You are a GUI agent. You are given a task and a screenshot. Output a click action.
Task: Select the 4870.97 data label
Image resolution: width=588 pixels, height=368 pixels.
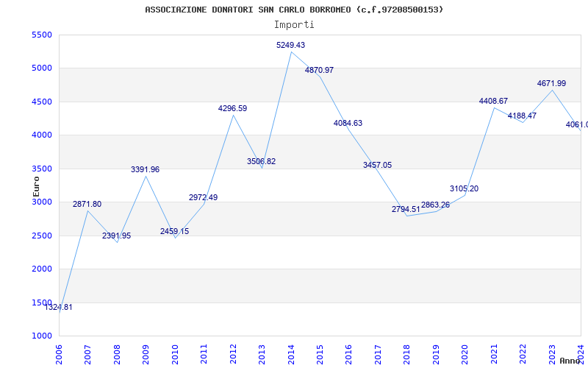pyautogui.click(x=319, y=70)
